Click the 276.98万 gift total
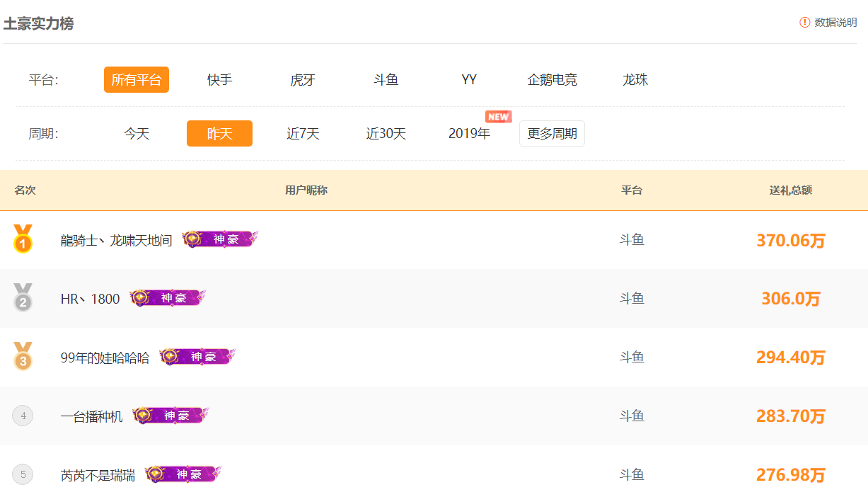The image size is (868, 497). tap(791, 475)
